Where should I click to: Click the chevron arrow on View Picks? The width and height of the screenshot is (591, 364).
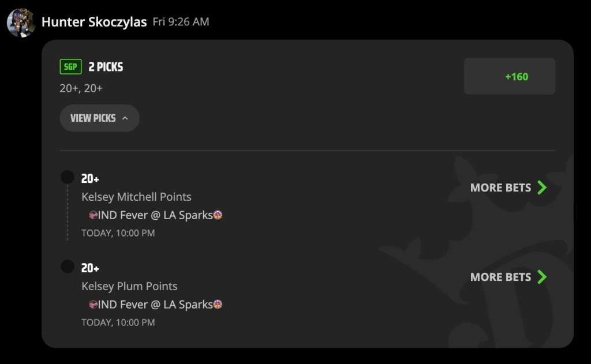pos(125,118)
